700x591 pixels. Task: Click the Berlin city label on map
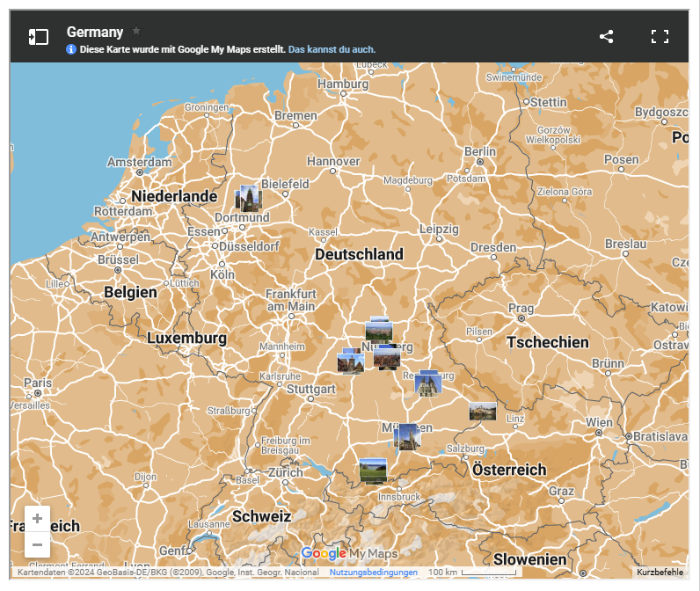click(480, 151)
